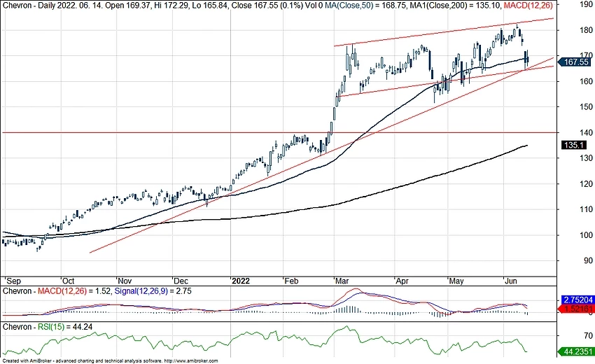Click the 'Hi 172.29' header value
595x364 pixels.
pos(171,6)
